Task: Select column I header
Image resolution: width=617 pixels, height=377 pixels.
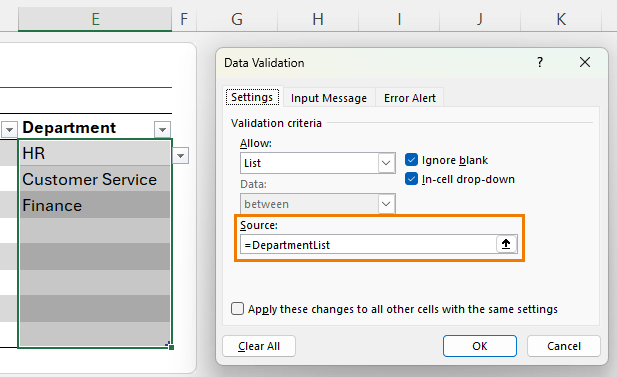Action: coord(399,19)
